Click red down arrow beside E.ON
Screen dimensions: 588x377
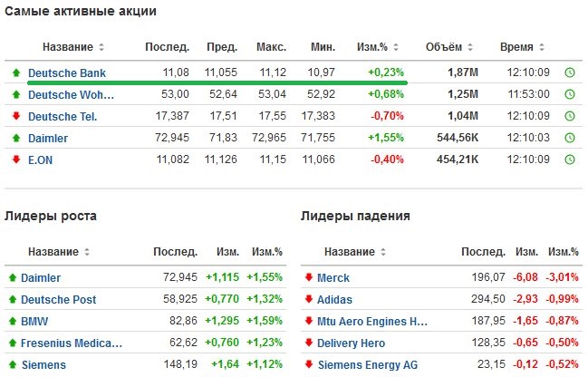[16, 159]
